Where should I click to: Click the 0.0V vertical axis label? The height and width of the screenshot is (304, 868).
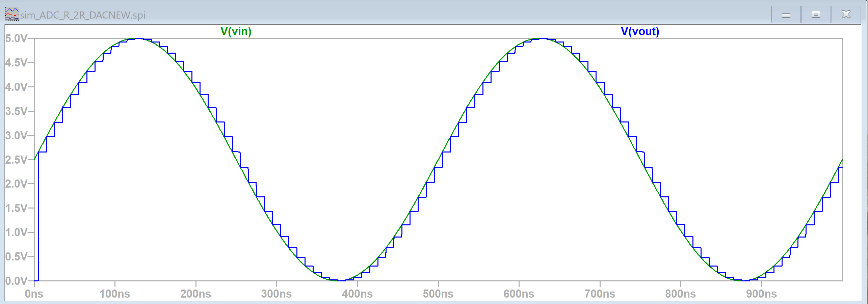[x=16, y=281]
